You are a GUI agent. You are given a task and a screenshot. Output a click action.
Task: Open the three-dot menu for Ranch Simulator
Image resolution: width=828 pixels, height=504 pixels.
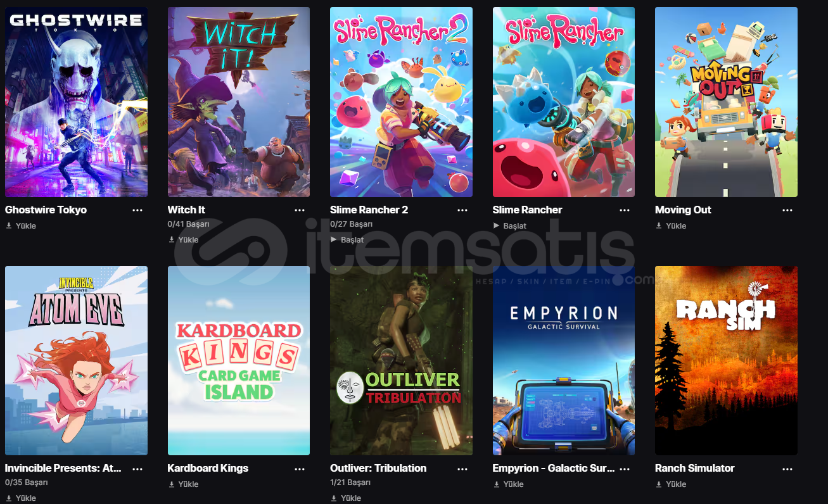point(787,469)
